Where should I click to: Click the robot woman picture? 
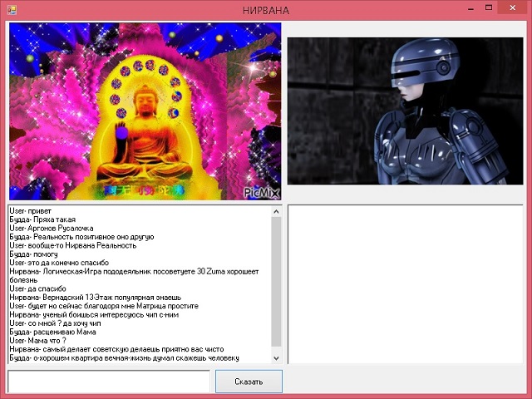coord(405,111)
